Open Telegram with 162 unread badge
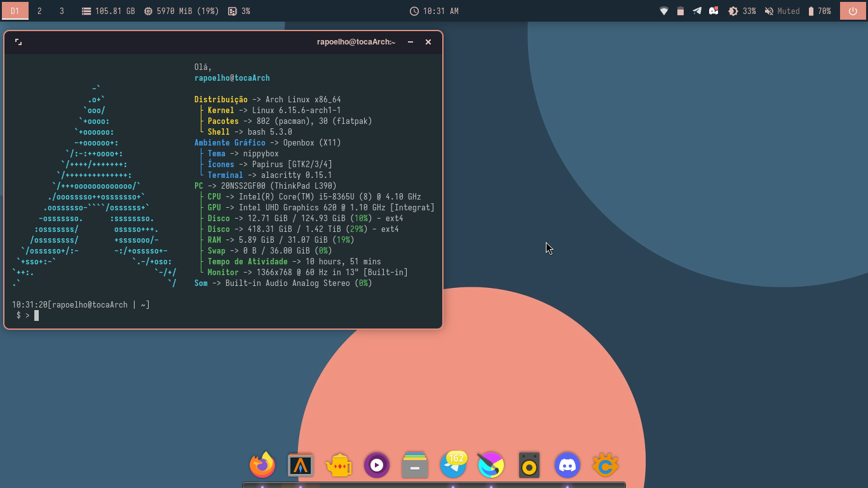The width and height of the screenshot is (868, 488). tap(453, 466)
